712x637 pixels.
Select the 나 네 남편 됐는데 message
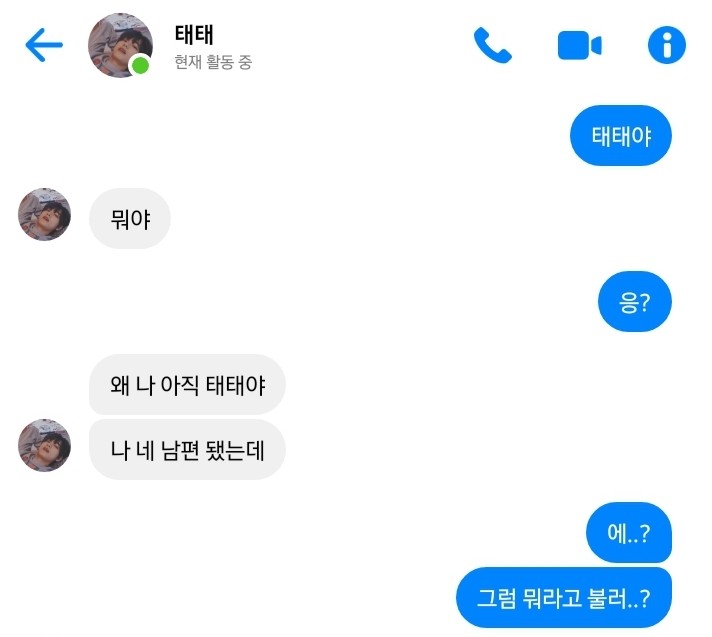(187, 449)
